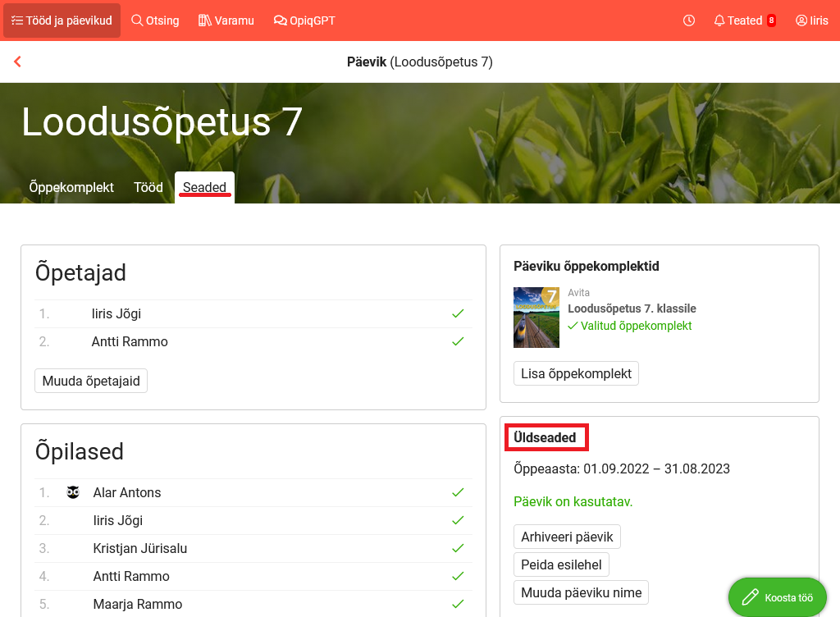The height and width of the screenshot is (617, 840).
Task: Open Tööd ja päevikud menu
Action: point(62,21)
